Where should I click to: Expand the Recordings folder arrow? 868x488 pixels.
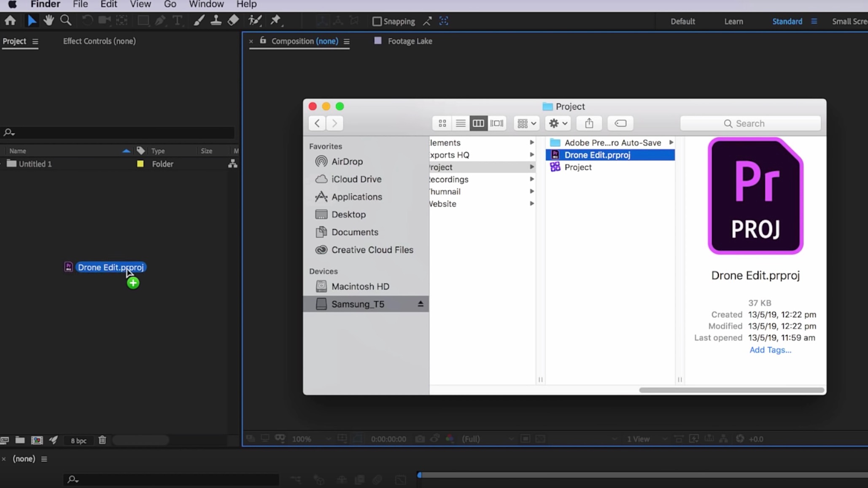pos(531,180)
